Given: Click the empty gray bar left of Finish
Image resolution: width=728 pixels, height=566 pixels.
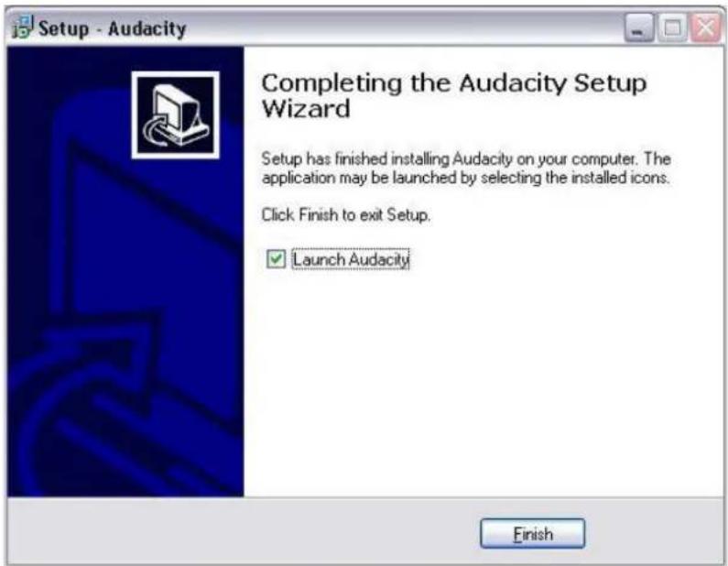Looking at the screenshot, I should pyautogui.click(x=242, y=531).
